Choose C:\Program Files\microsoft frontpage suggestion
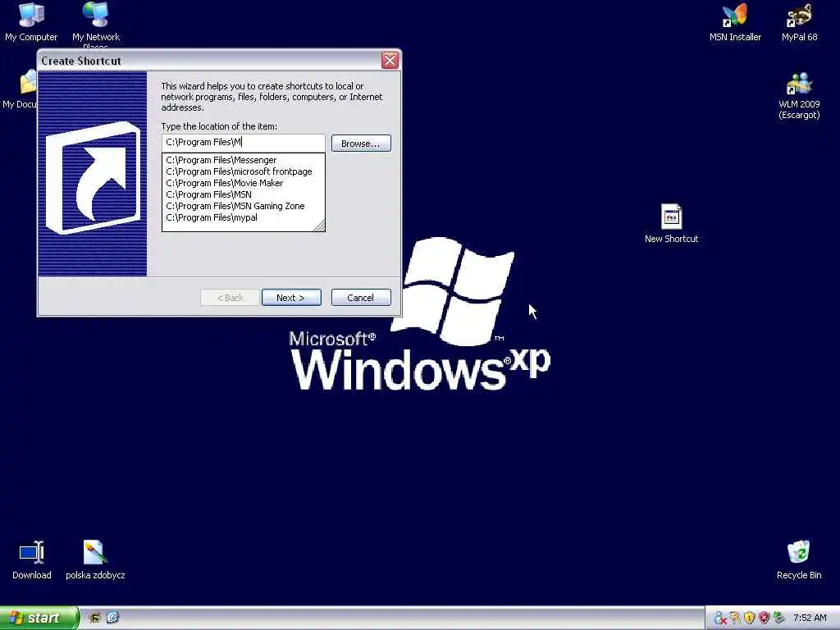This screenshot has width=840, height=630. [x=243, y=171]
